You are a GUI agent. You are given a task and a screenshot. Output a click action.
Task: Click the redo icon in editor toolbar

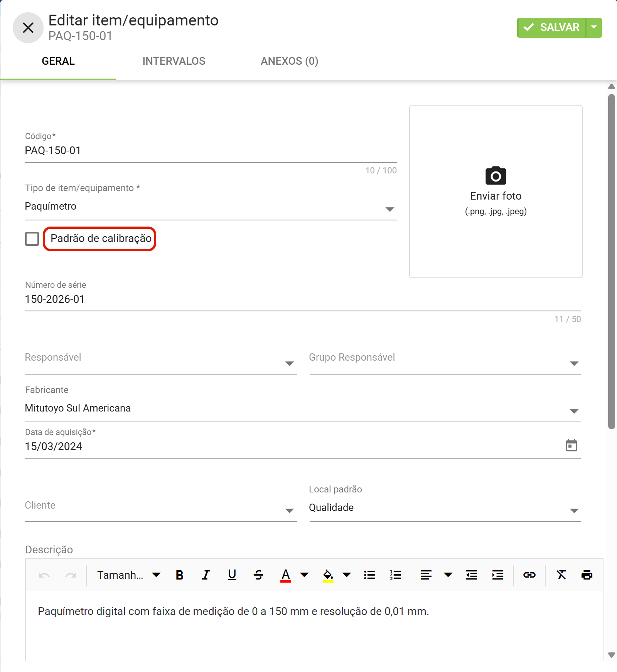(x=71, y=575)
